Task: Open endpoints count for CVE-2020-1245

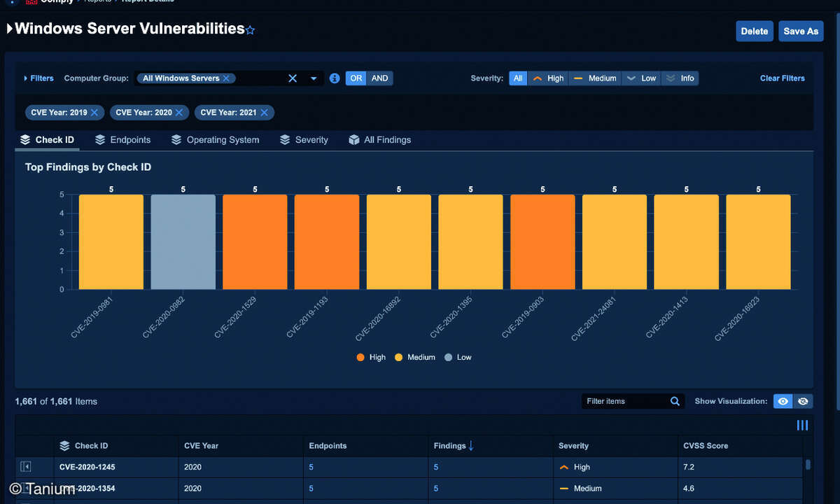Action: [x=311, y=467]
